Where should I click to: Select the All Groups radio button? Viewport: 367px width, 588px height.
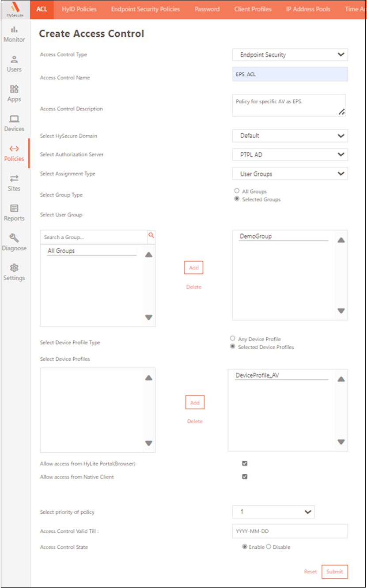tap(237, 191)
